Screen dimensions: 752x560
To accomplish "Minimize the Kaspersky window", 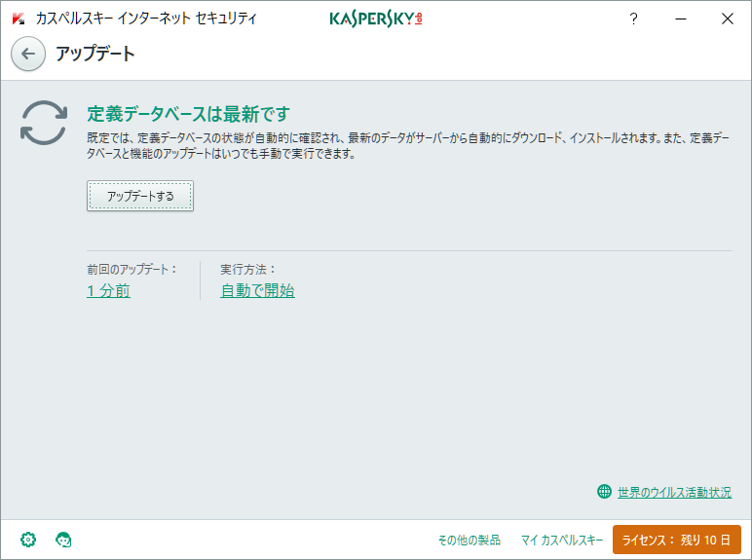I will 681,19.
